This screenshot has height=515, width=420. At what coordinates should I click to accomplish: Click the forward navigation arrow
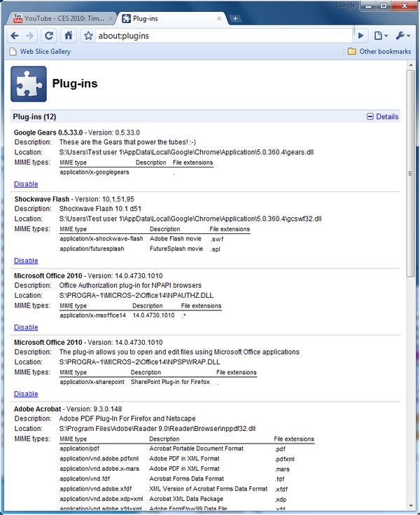tap(29, 36)
